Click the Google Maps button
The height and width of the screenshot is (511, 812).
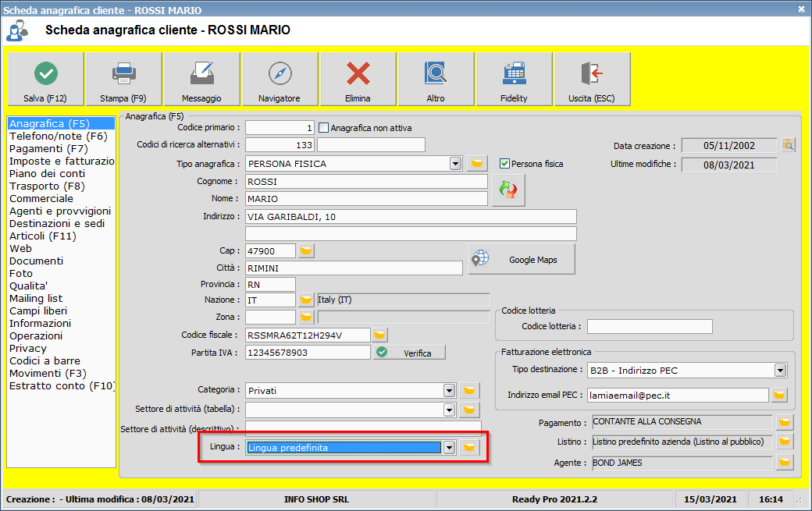pos(522,260)
